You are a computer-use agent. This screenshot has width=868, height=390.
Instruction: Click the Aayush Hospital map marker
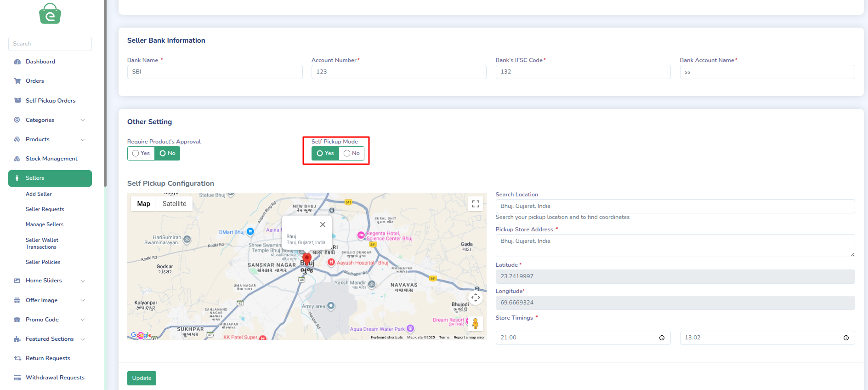[331, 262]
